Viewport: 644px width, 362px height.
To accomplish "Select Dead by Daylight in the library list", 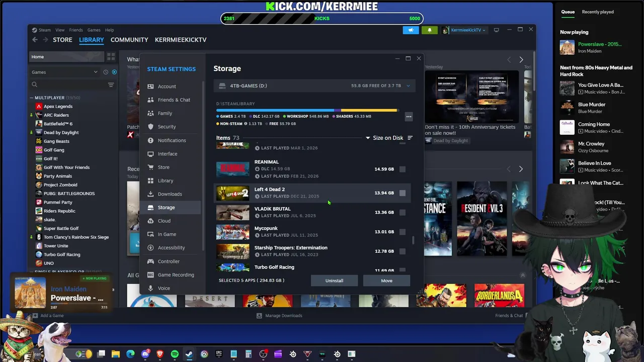I will click(61, 133).
